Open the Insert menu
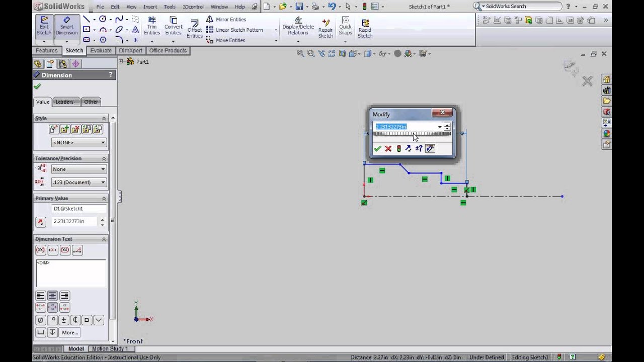644x362 pixels. (x=150, y=7)
